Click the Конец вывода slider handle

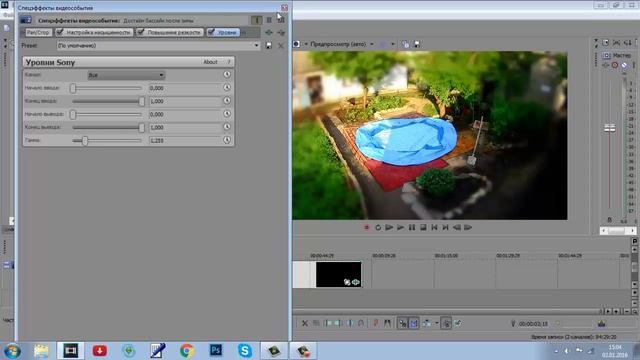coord(142,127)
